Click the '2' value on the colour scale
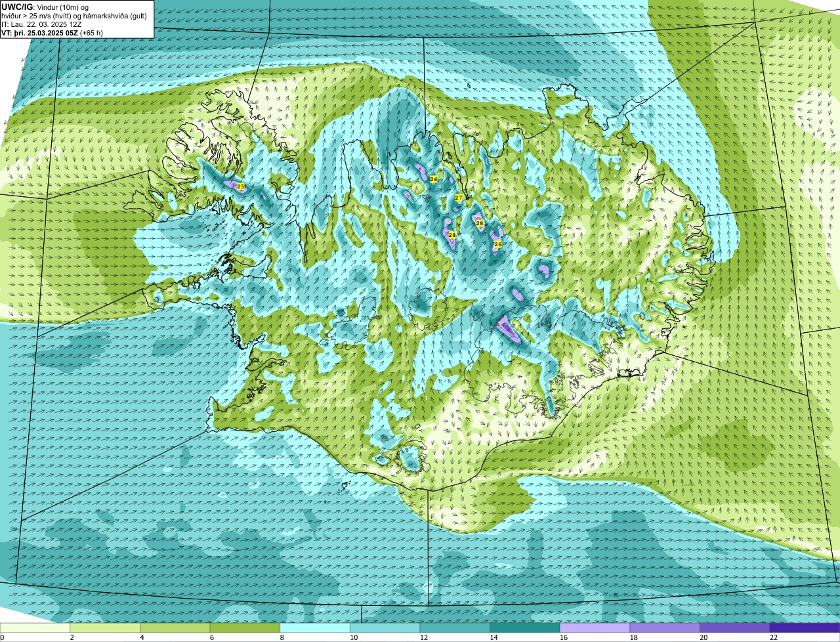 [x=72, y=637]
